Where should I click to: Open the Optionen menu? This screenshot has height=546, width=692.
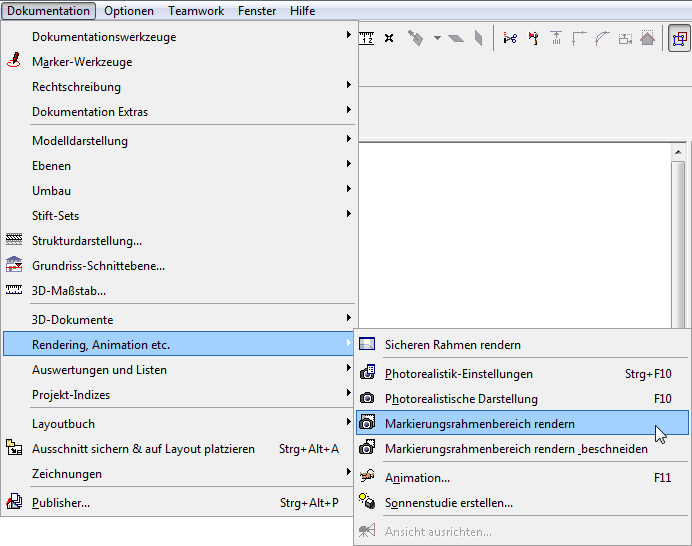pyautogui.click(x=129, y=11)
